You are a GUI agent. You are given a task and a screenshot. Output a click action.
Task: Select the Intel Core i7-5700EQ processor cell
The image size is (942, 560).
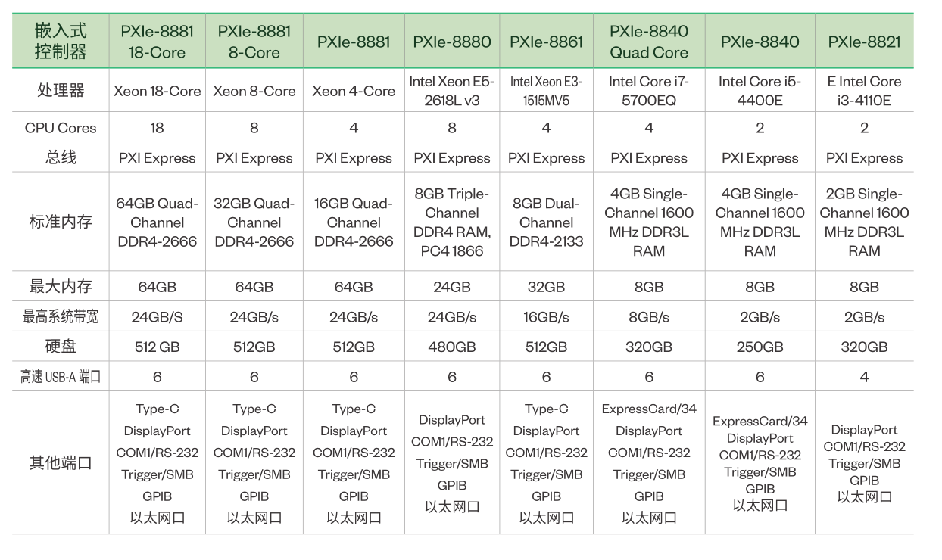pyautogui.click(x=649, y=91)
